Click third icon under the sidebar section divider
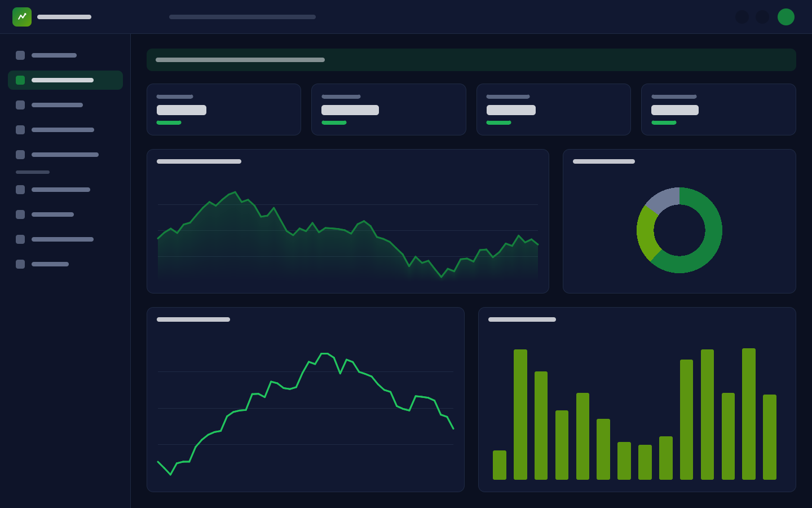The image size is (812, 508). [20, 239]
